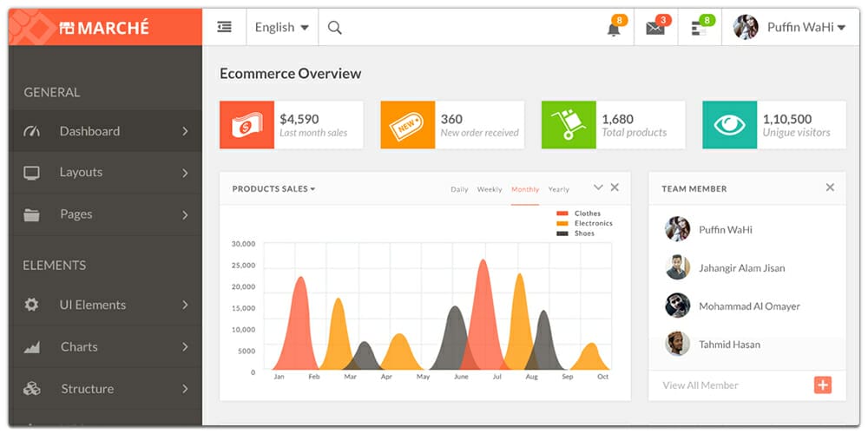Click the Ecommerce Overview heading
Image resolution: width=868 pixels, height=434 pixels.
[x=291, y=74]
